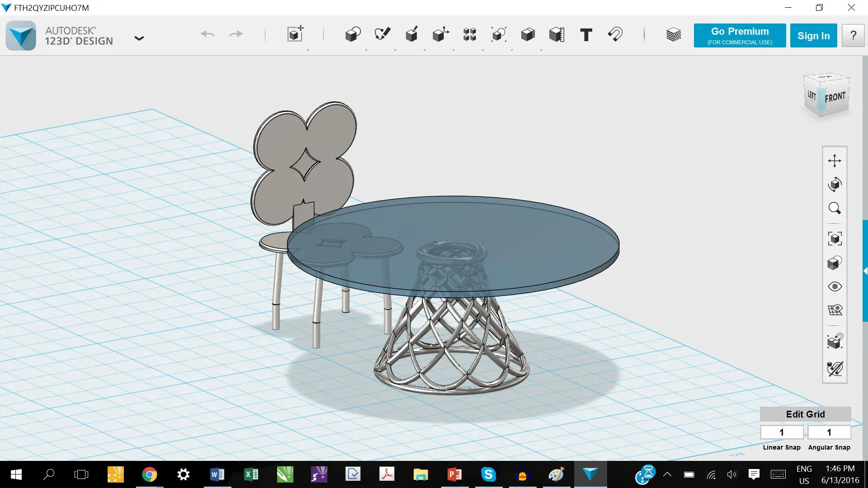Click the Fit view to model icon

coord(835,239)
